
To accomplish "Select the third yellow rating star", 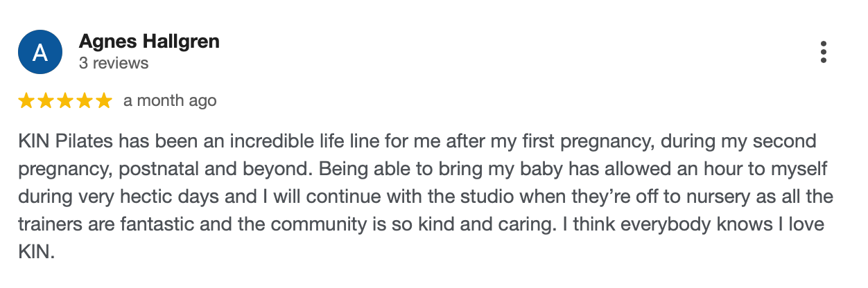I will pos(65,101).
